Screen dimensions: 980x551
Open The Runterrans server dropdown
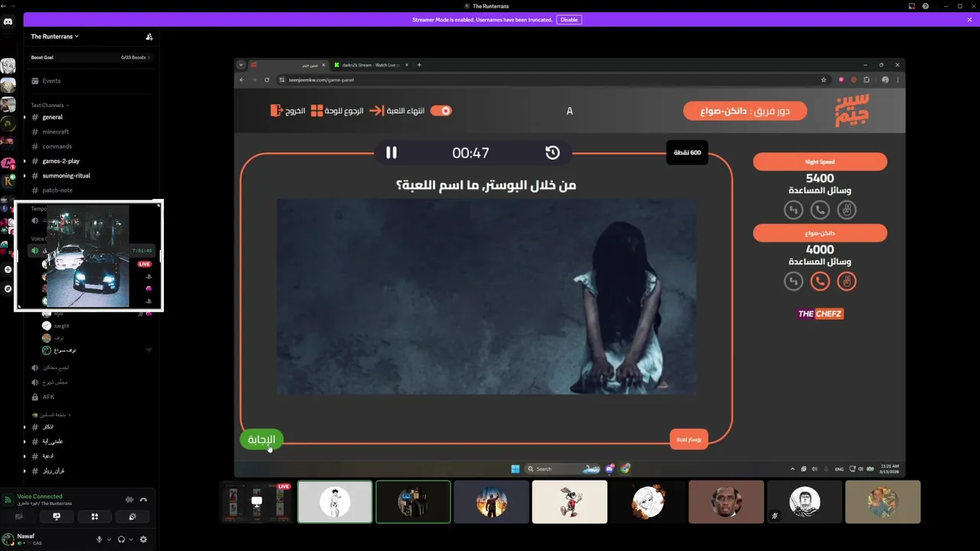tap(55, 37)
